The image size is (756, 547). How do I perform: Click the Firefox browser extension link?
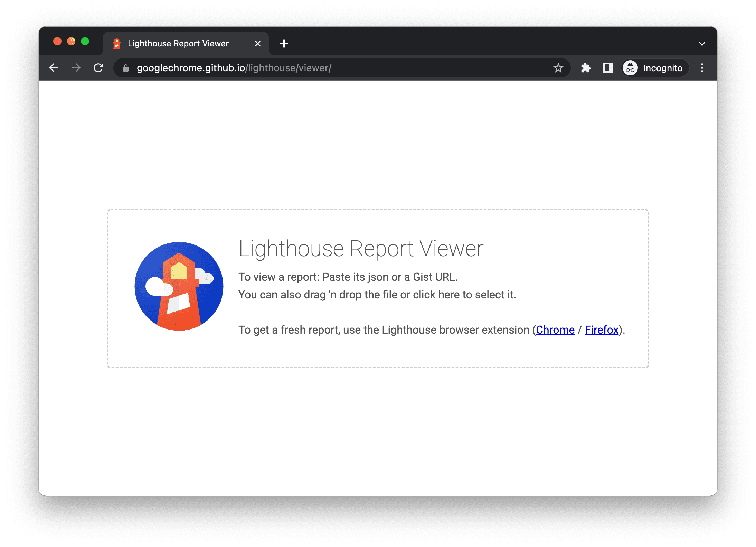coord(603,330)
